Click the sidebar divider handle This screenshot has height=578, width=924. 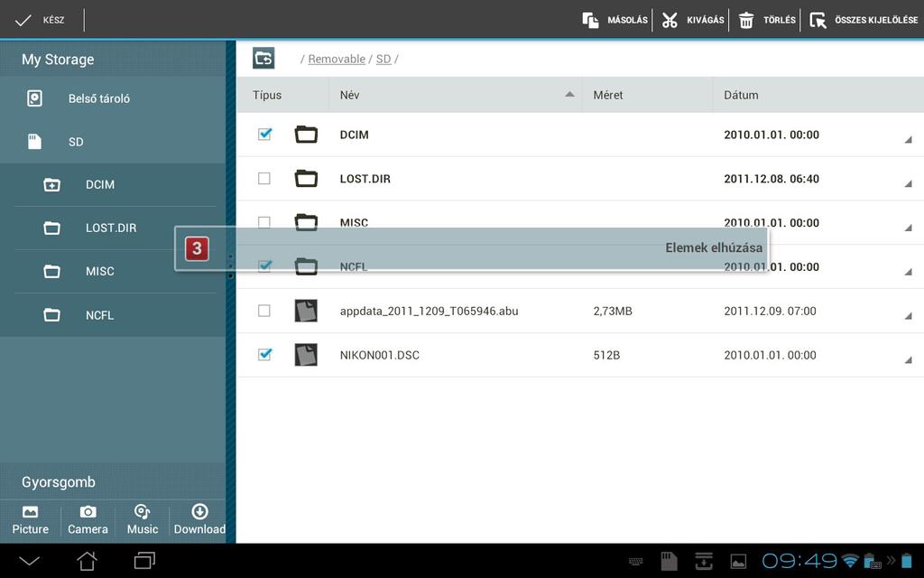[x=230, y=266]
